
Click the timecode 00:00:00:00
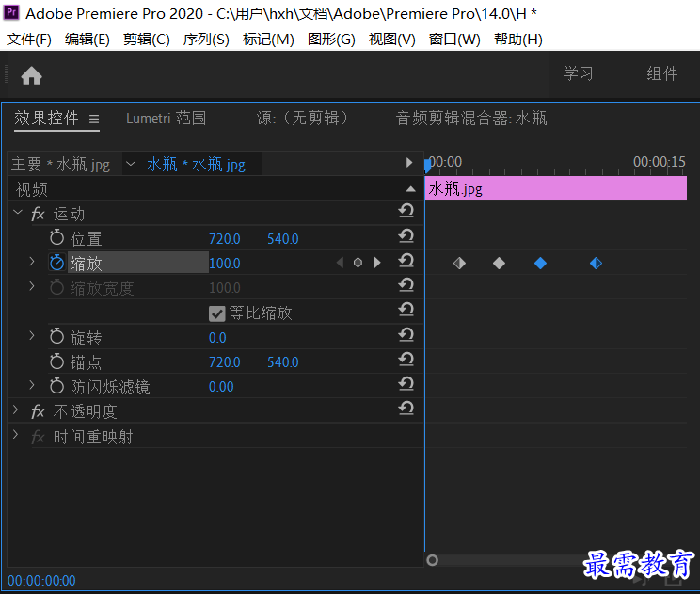coord(42,581)
